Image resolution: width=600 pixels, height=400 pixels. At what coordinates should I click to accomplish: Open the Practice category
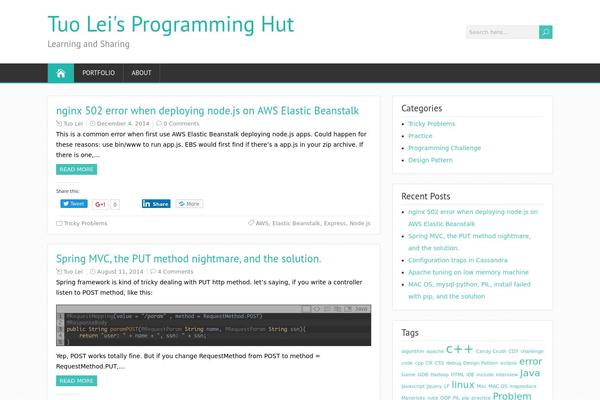pos(420,136)
